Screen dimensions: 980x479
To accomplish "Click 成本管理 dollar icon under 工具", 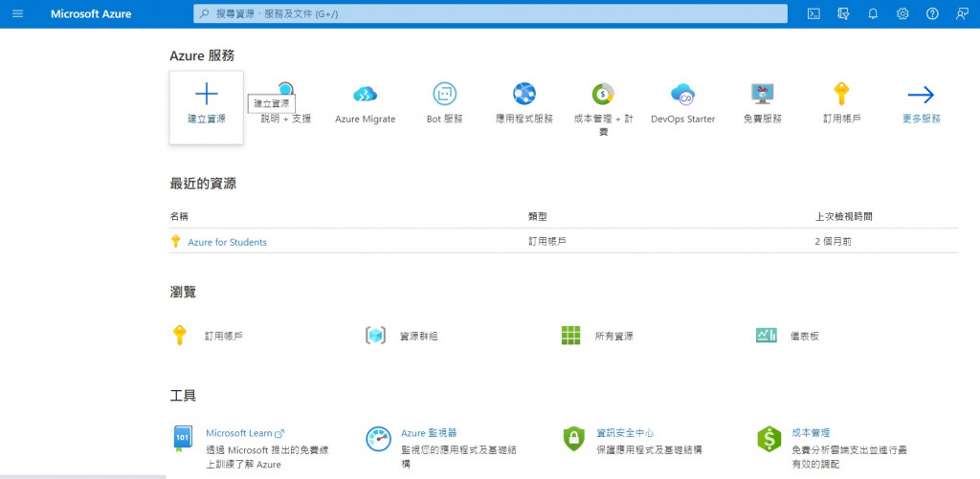I will pyautogui.click(x=768, y=439).
